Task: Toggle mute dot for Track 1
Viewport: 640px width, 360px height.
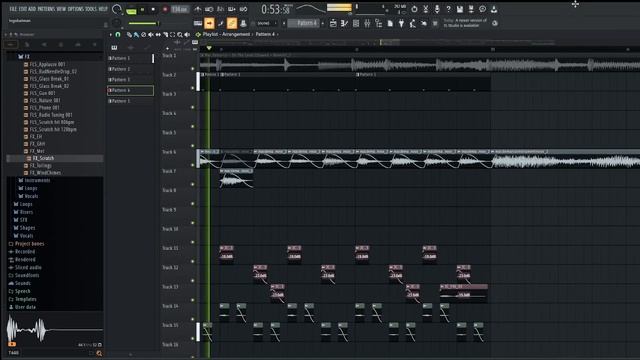Action: [x=193, y=69]
